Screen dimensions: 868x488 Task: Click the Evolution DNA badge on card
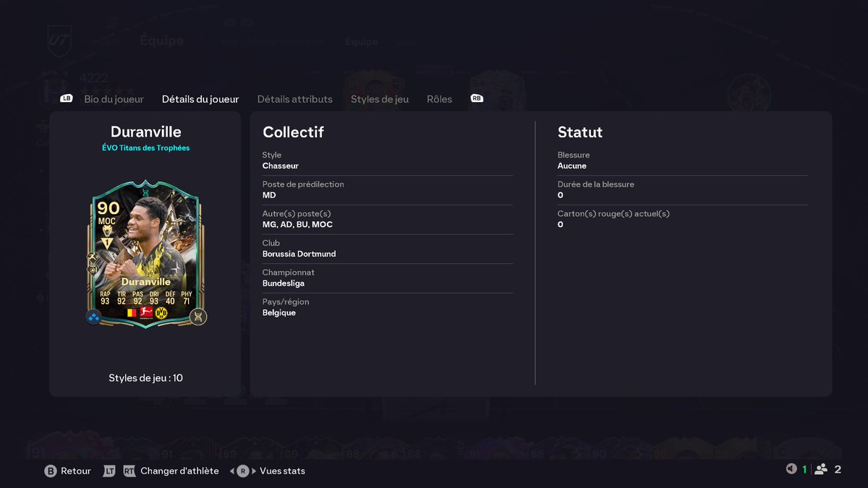click(x=198, y=317)
